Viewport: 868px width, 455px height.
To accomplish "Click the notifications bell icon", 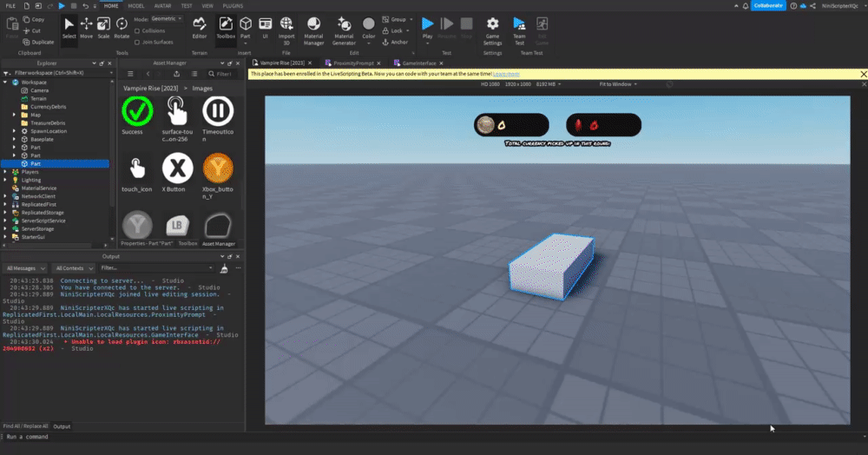I will coord(745,6).
